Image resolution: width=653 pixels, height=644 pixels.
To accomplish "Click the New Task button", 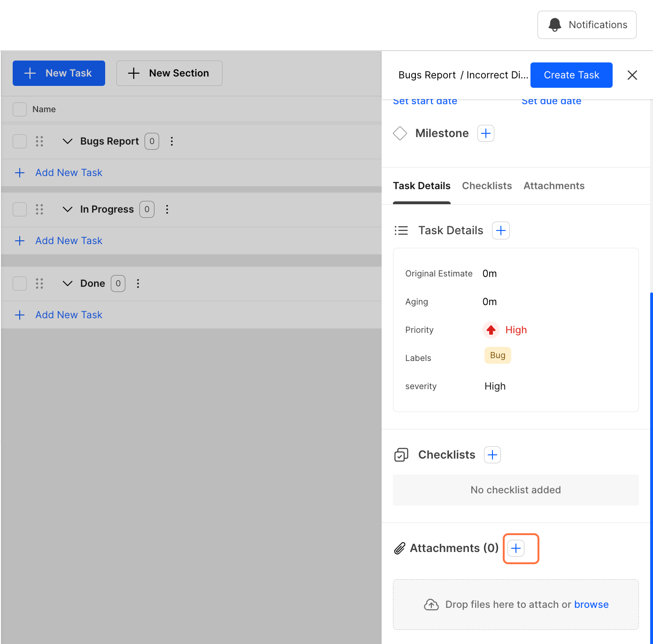I will click(x=59, y=73).
